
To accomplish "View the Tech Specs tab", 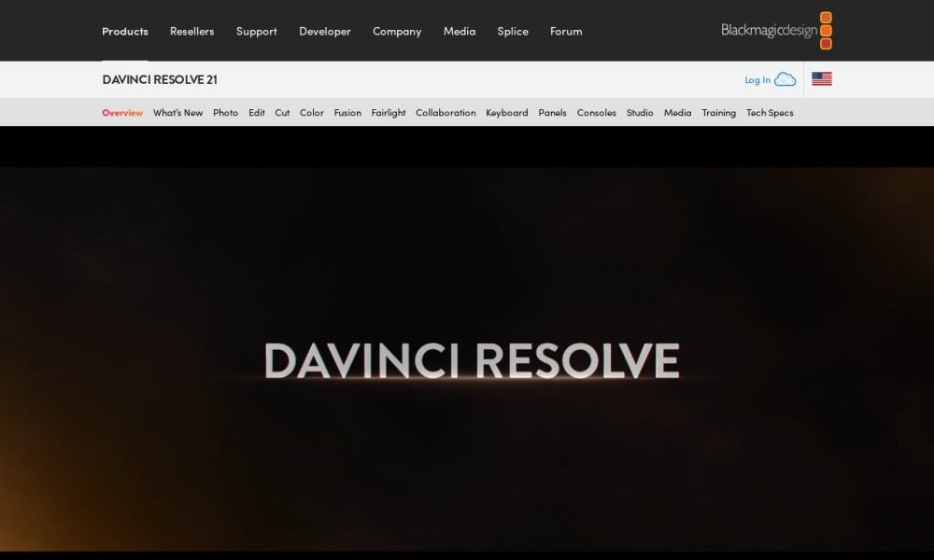I will click(770, 113).
